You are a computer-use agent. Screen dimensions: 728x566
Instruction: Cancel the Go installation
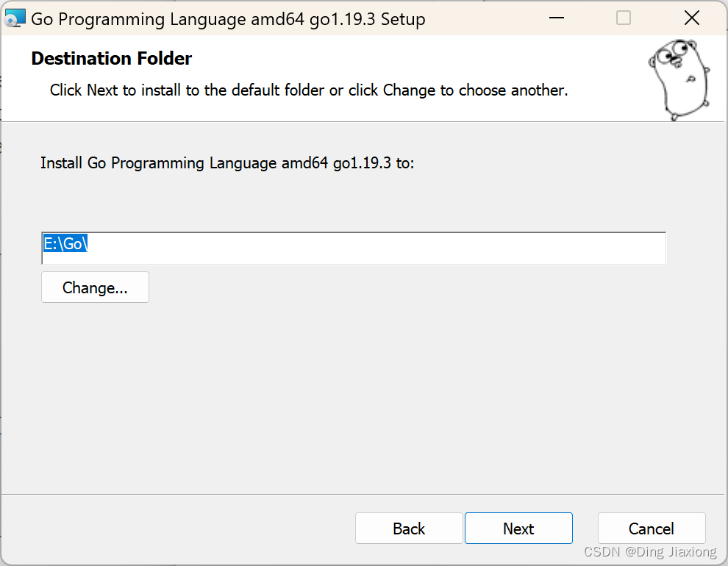tap(652, 528)
